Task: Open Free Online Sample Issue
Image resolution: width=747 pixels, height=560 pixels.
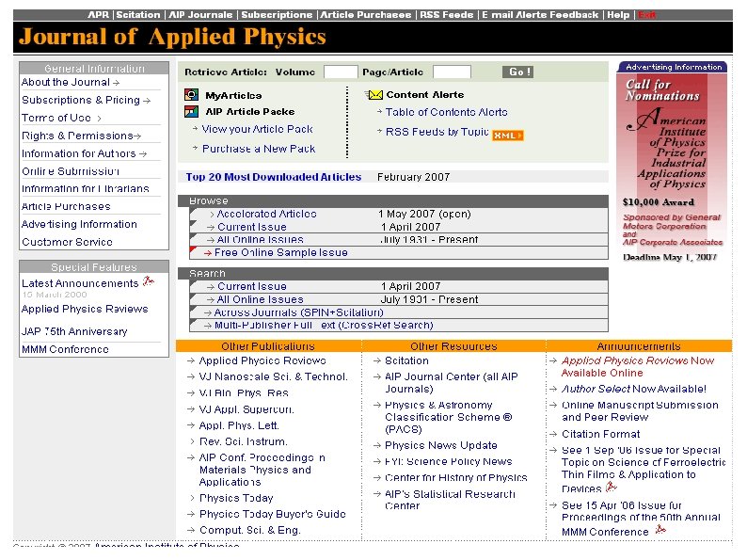Action: [x=281, y=252]
